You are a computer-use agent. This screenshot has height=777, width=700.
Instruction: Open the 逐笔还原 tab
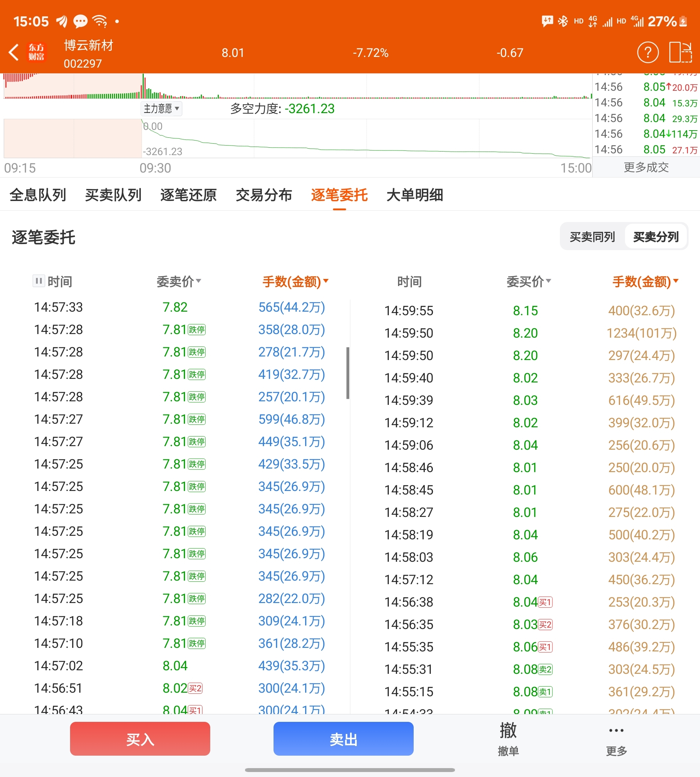click(189, 195)
